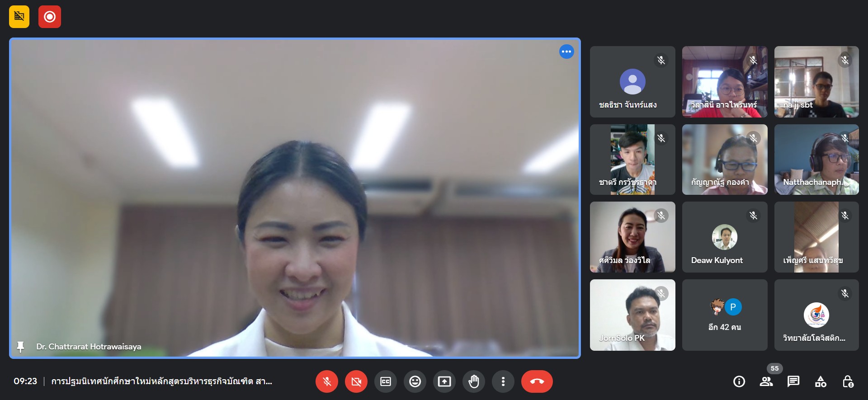868x400 pixels.
Task: Leave the call with the red hang-up button
Action: click(537, 381)
